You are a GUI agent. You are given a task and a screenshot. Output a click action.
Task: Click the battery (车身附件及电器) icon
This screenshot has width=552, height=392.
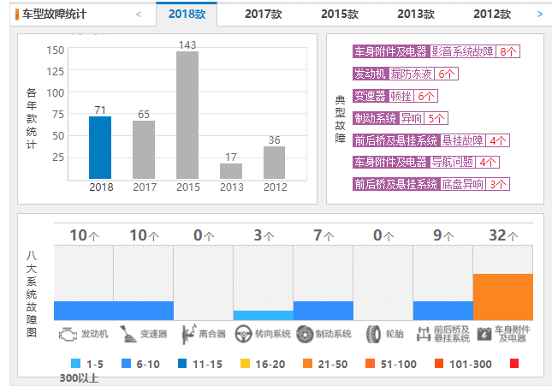tap(484, 334)
